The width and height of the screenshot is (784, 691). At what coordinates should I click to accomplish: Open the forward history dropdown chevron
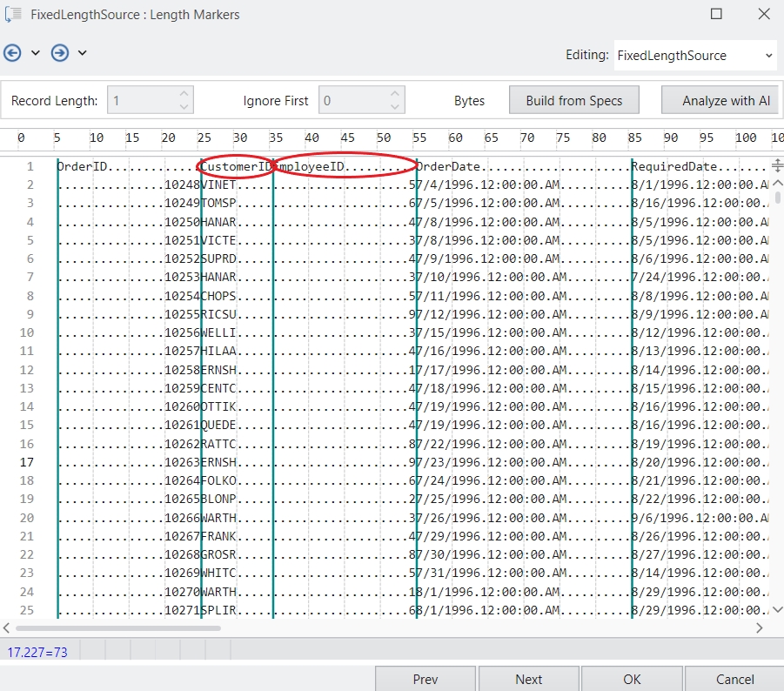point(83,53)
